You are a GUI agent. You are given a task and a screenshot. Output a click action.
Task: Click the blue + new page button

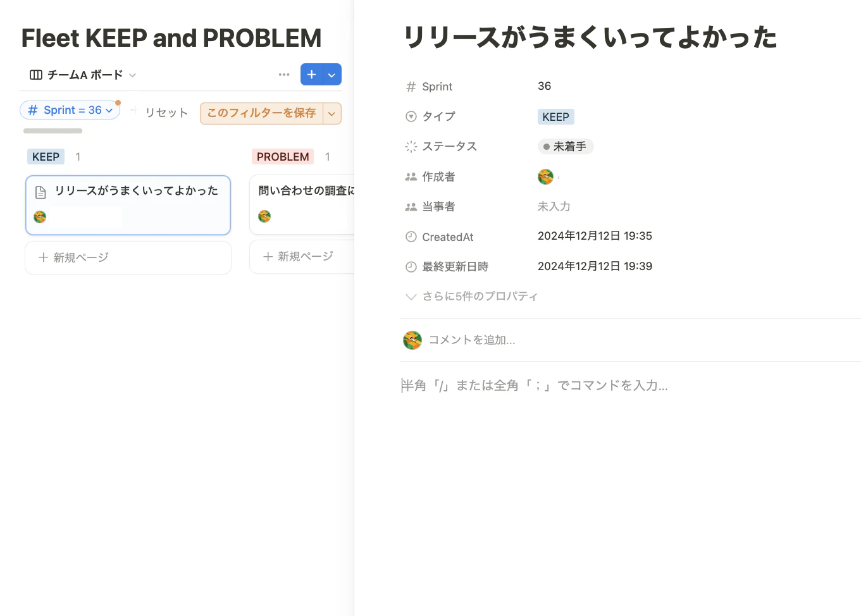311,74
